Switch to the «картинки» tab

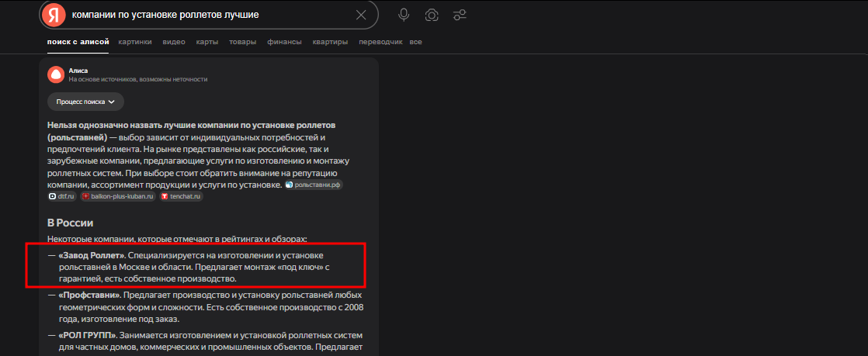135,42
